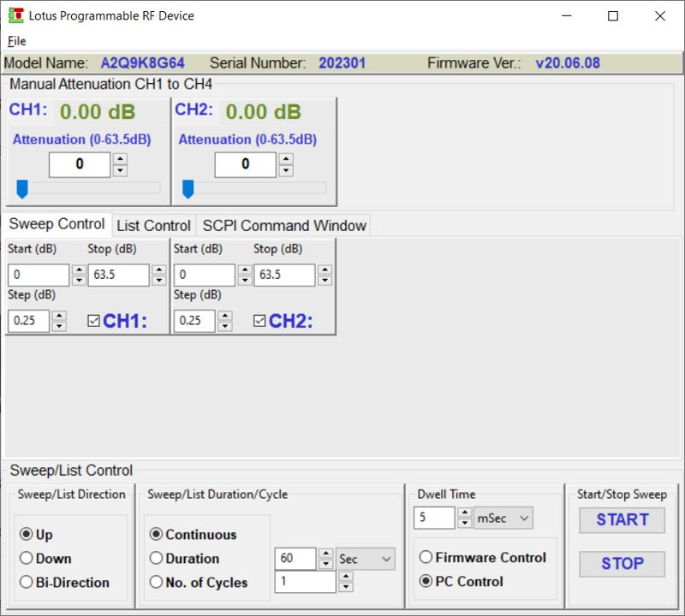Increase CH2 sweep Start value spinner
Screen dimensions: 685x616
point(244,269)
